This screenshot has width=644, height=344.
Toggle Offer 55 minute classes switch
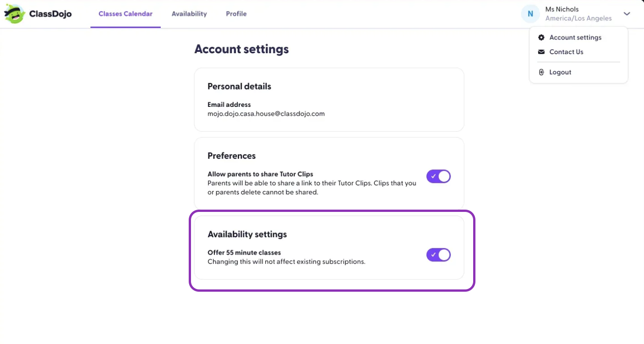[x=439, y=255]
